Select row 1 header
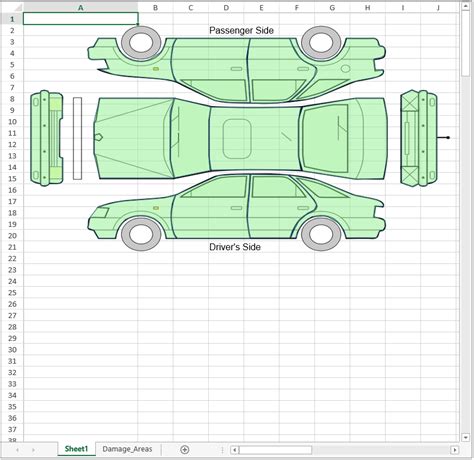Viewport: 474px width, 460px height. tap(12, 19)
